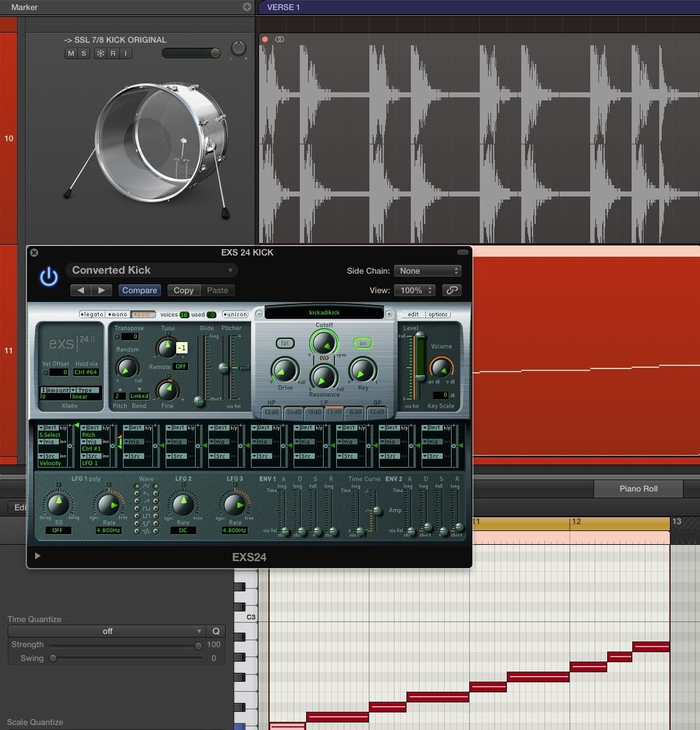
Task: Enable unison mode
Action: (x=235, y=314)
